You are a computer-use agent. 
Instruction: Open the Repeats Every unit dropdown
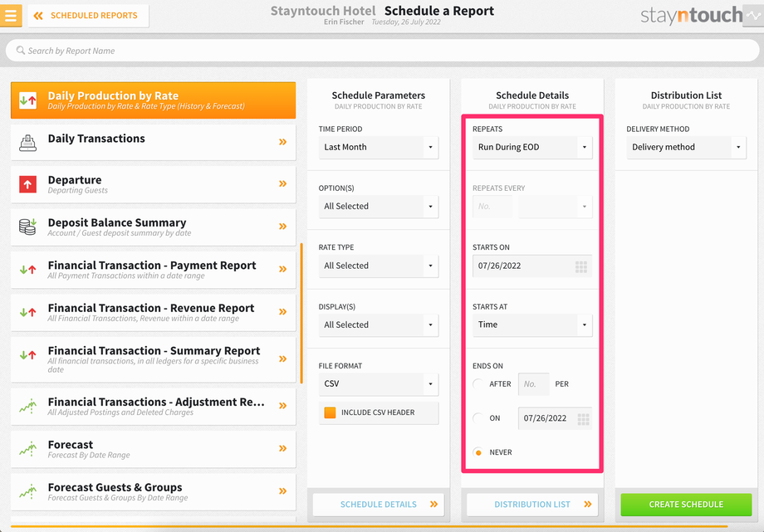pos(556,207)
